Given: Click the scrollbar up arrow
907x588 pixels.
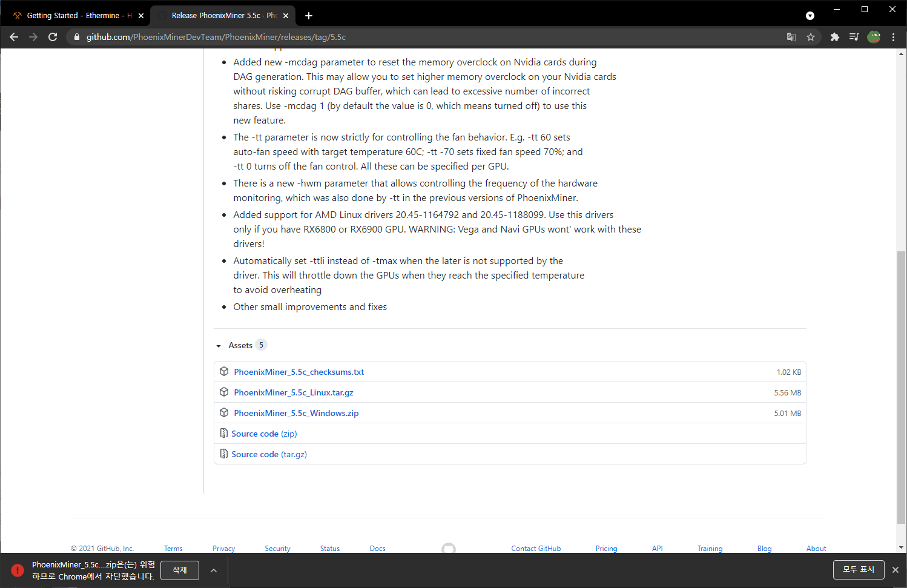Looking at the screenshot, I should (x=902, y=54).
